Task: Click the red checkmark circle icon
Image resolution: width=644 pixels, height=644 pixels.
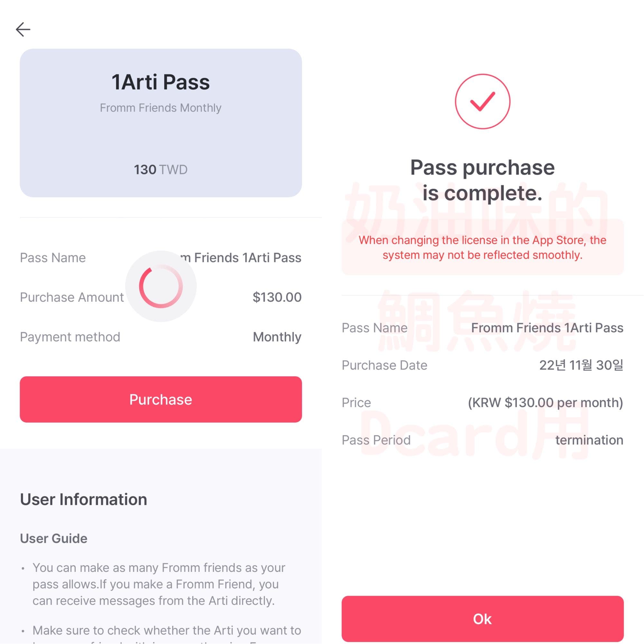Action: click(482, 101)
